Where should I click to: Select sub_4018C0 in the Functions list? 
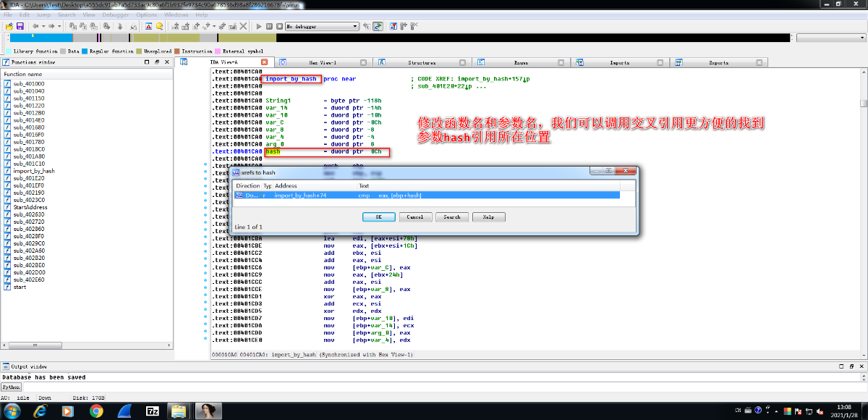(x=29, y=149)
